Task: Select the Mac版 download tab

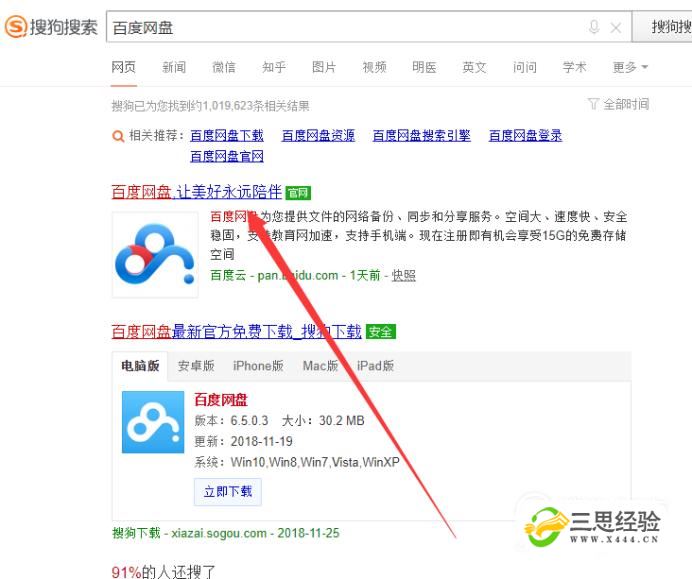Action: pyautogui.click(x=320, y=366)
